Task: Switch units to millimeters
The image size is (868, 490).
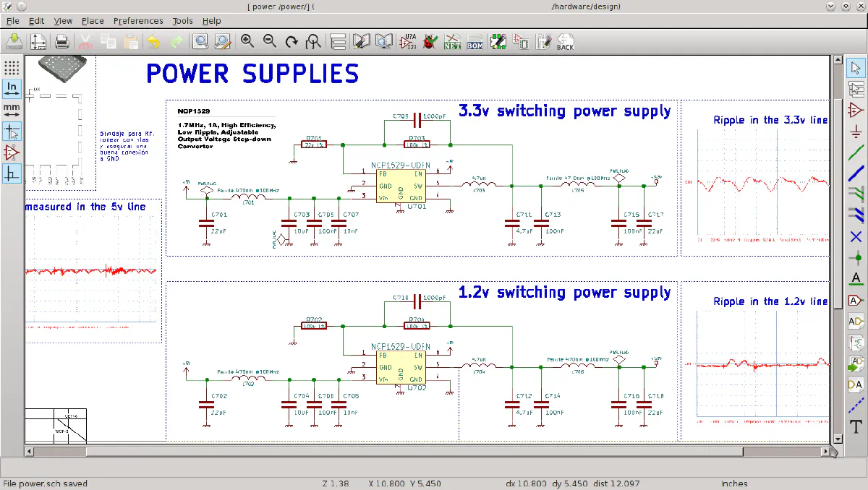Action: [x=12, y=110]
